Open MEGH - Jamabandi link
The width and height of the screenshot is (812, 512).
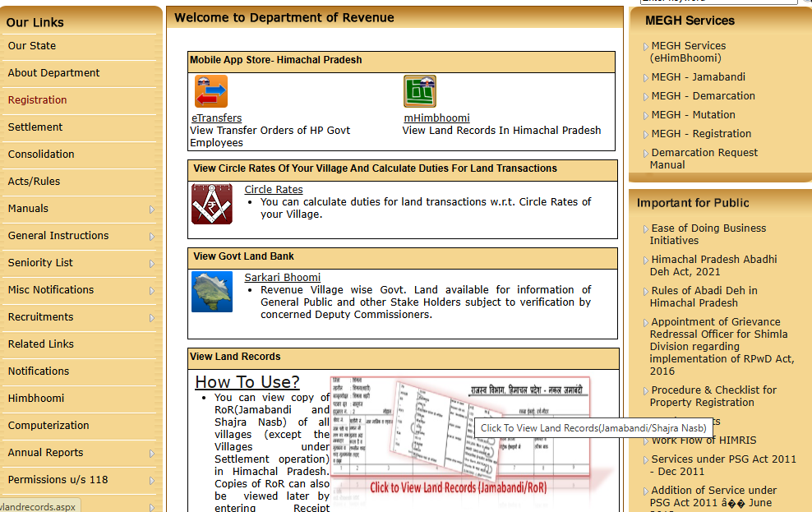(x=698, y=76)
